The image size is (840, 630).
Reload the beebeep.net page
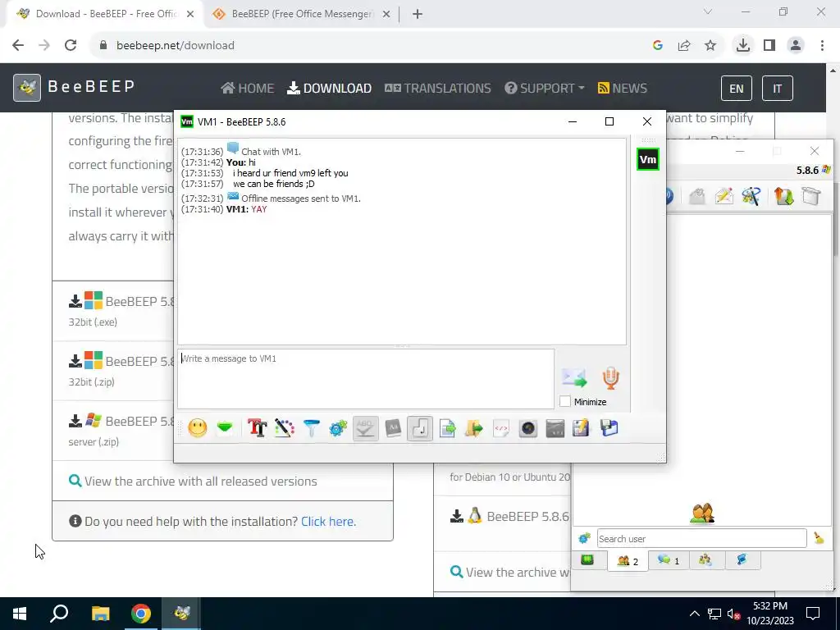coord(71,46)
